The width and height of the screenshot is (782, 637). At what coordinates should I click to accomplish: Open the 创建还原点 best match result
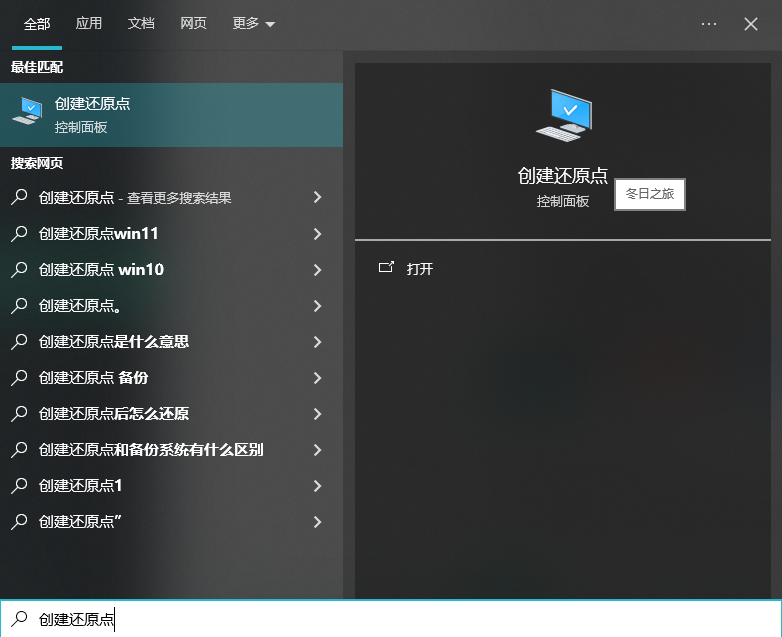tap(172, 115)
